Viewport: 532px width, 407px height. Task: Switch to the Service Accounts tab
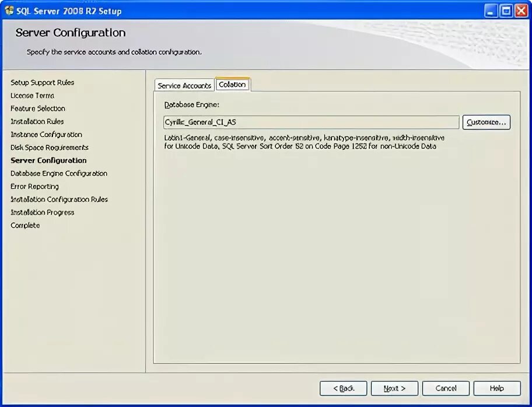point(184,86)
